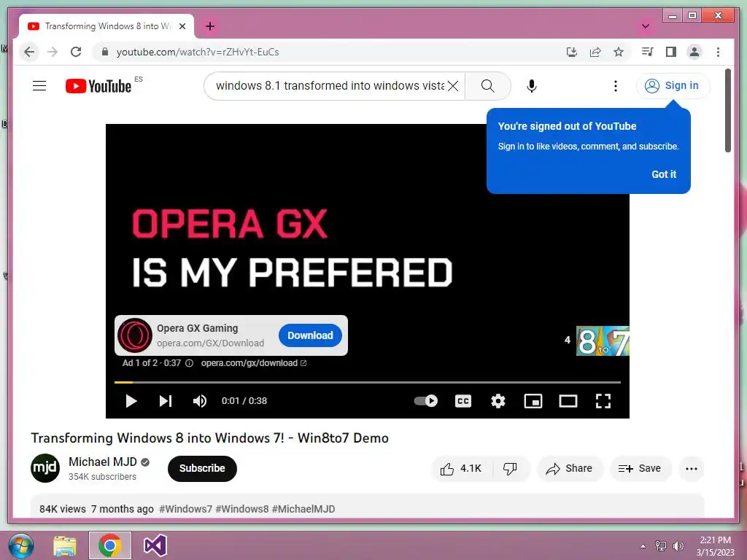Go forward in Chrome
The image size is (747, 560).
tap(53, 52)
